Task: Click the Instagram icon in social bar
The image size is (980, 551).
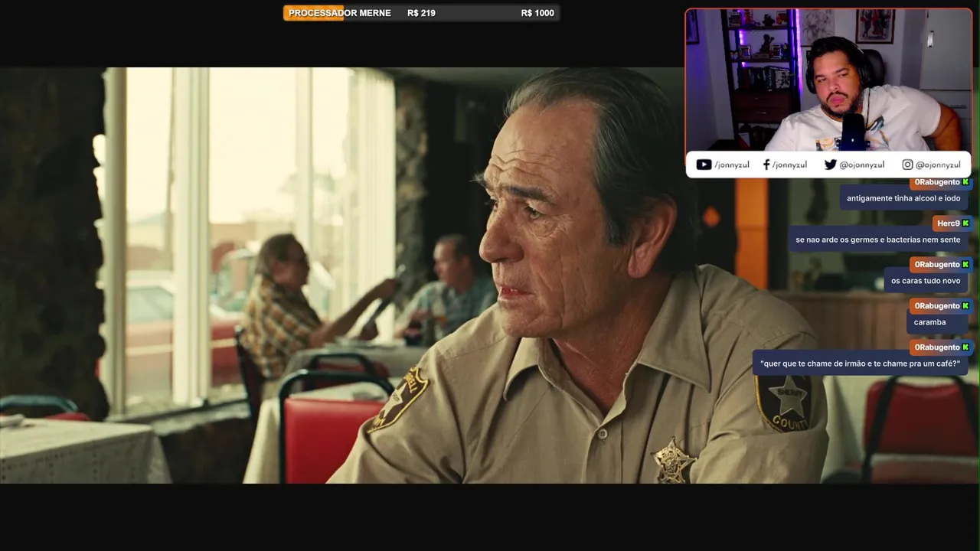Action: pos(907,165)
